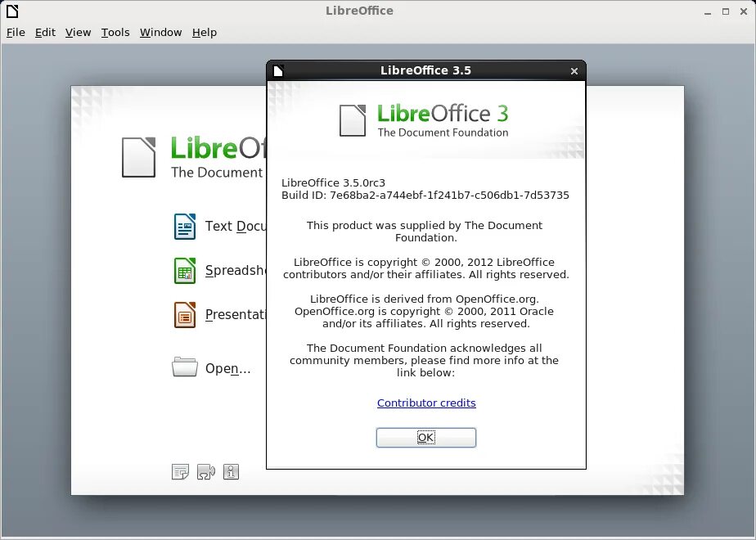Click 'The Document Foundation acknowledges all' text
This screenshot has height=540, width=756.
click(425, 348)
